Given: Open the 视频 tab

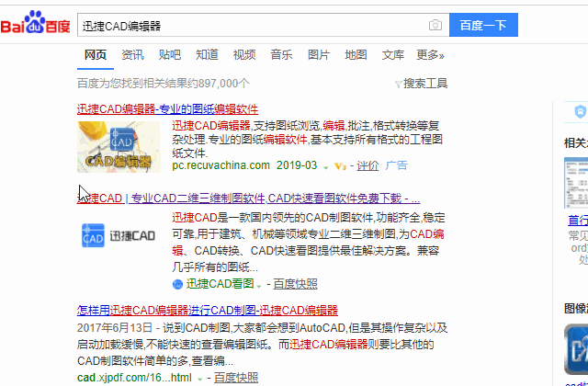Looking at the screenshot, I should [x=244, y=55].
